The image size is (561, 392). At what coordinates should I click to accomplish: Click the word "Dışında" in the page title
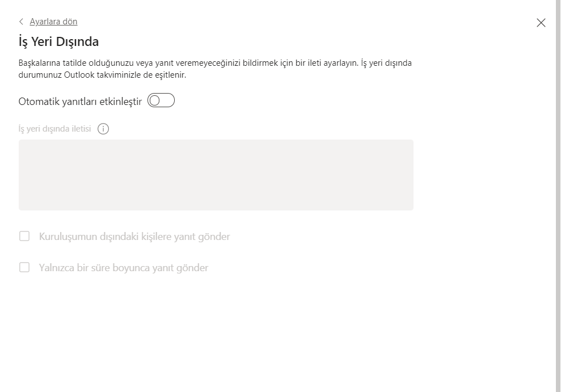[79, 41]
